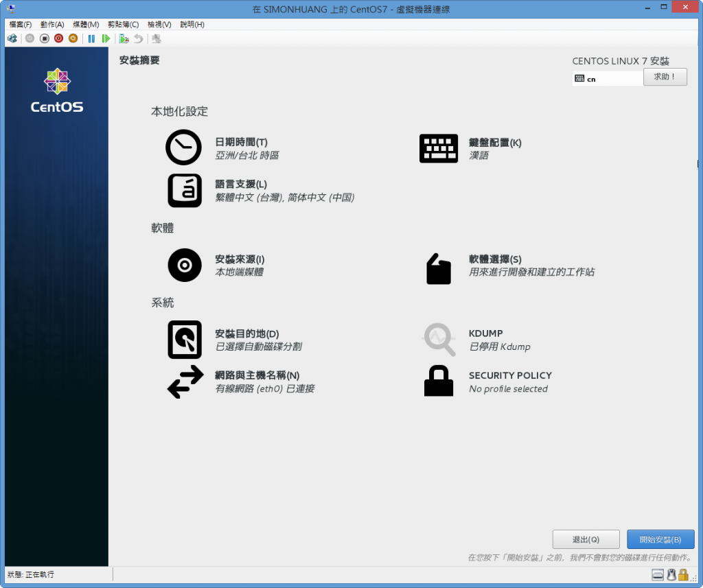
Task: Turn off the VM with the stop icon
Action: 45,38
